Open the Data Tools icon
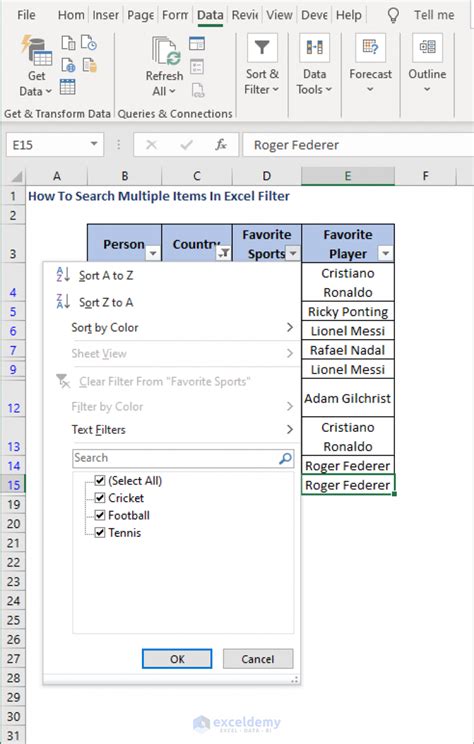Viewport: 474px width, 744px height. 315,48
